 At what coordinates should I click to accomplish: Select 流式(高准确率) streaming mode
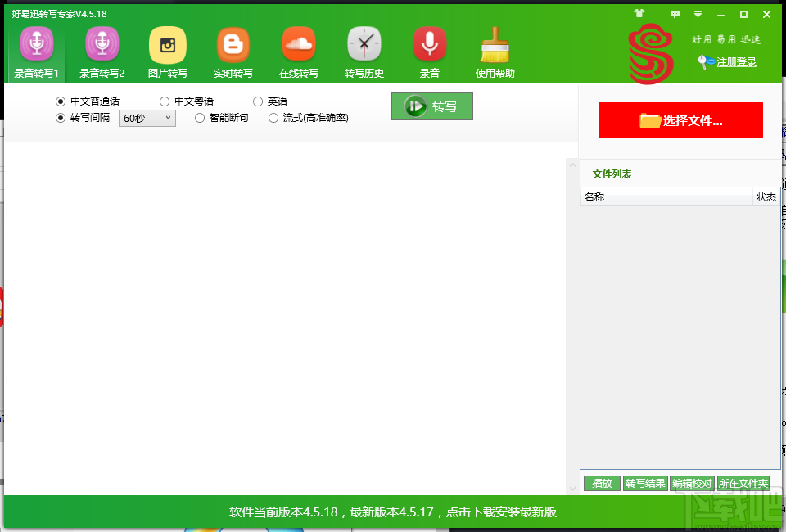[x=273, y=118]
